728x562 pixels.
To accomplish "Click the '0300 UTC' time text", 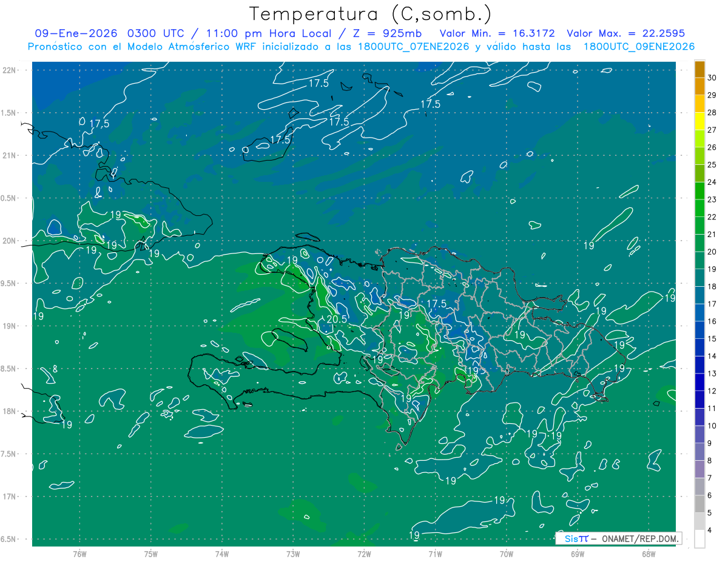I will pos(157,33).
